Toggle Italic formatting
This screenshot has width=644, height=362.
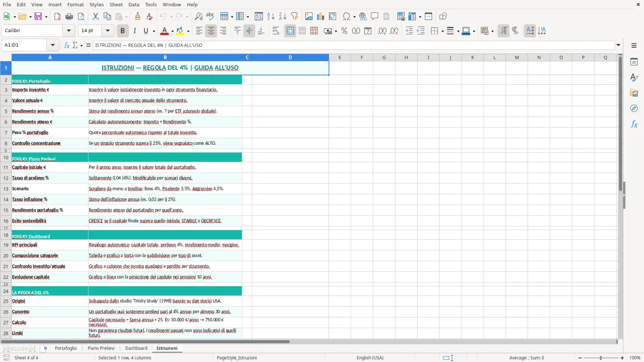pos(135,31)
